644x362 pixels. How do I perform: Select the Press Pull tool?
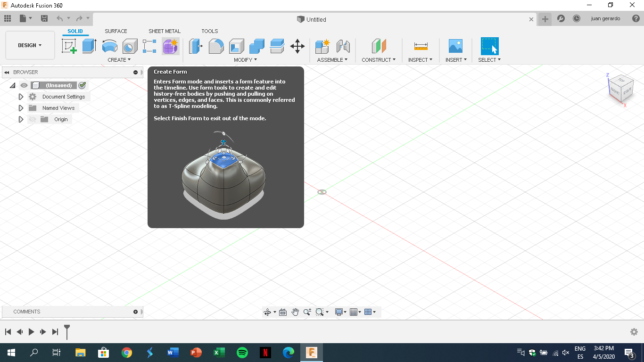tap(196, 46)
